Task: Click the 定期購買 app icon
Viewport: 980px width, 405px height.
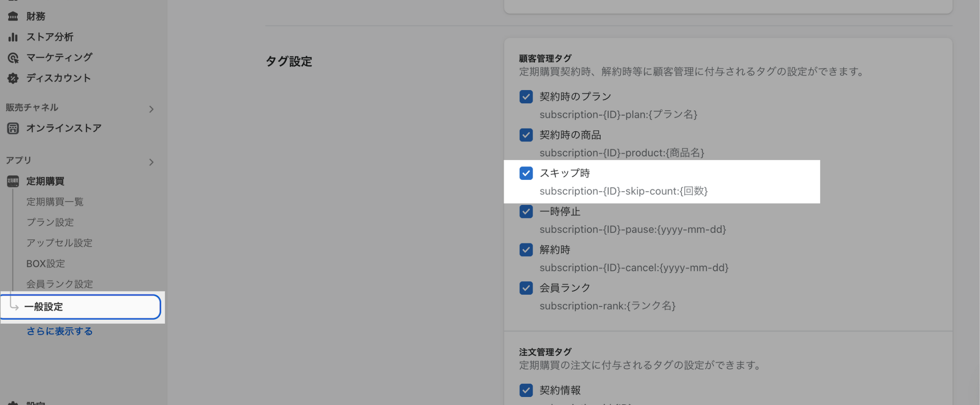Action: click(13, 181)
